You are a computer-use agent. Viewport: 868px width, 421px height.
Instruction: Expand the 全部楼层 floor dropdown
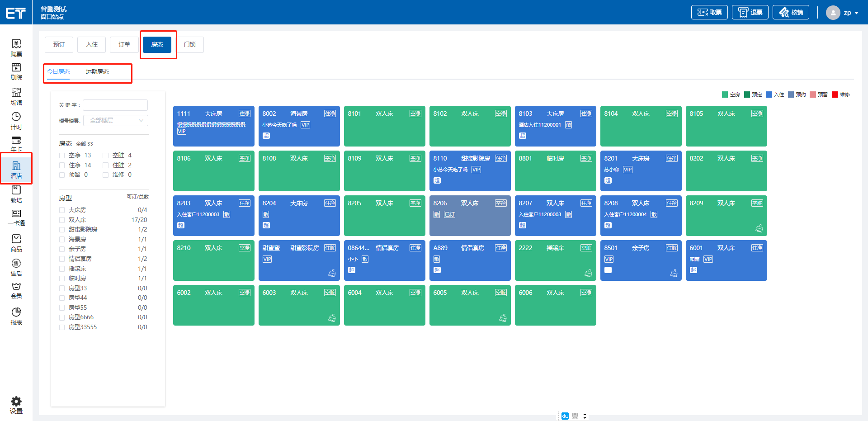point(116,120)
